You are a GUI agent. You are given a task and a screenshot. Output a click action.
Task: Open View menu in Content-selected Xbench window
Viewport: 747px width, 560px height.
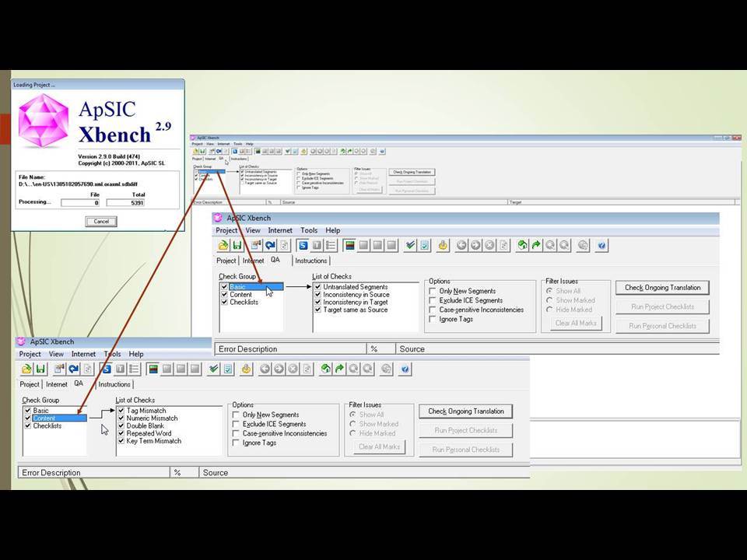coord(56,355)
